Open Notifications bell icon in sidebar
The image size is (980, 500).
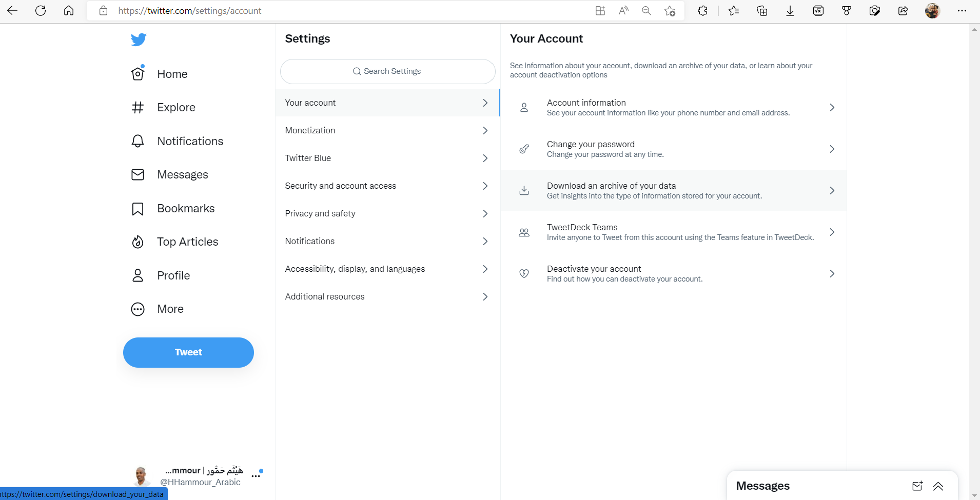point(138,141)
